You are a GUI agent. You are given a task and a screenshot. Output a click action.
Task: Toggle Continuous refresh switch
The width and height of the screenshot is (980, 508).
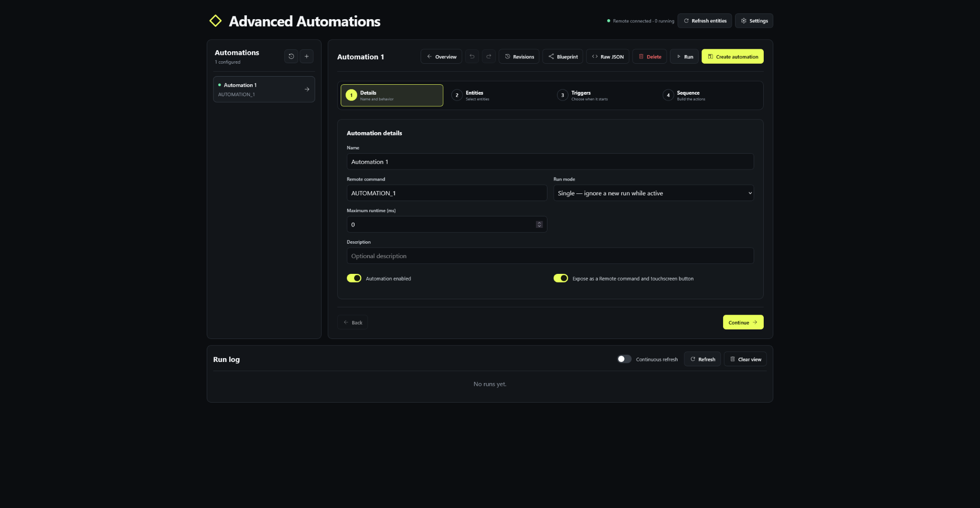pos(624,359)
